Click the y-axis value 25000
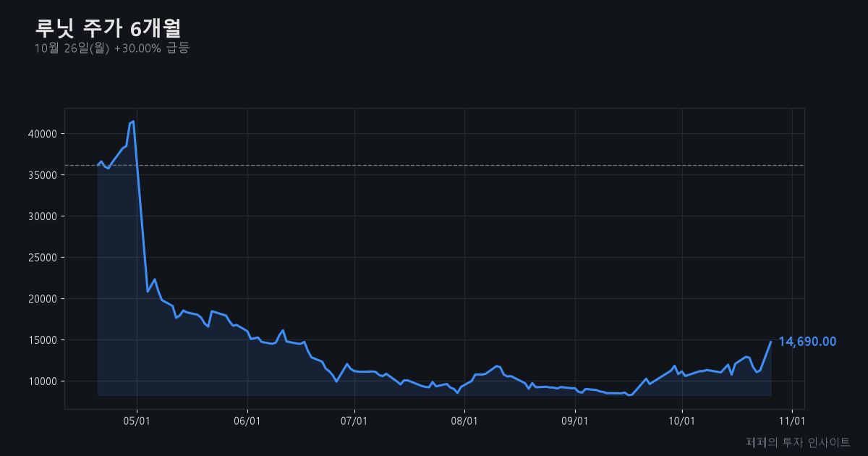 coord(43,258)
